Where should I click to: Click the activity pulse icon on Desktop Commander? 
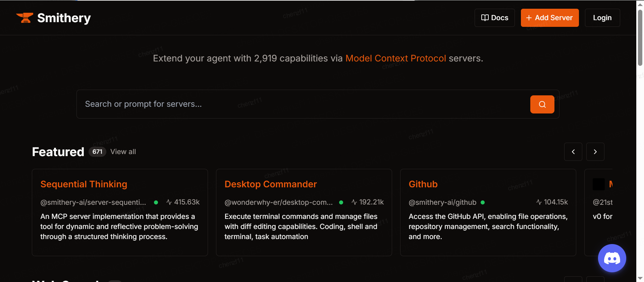tap(354, 202)
